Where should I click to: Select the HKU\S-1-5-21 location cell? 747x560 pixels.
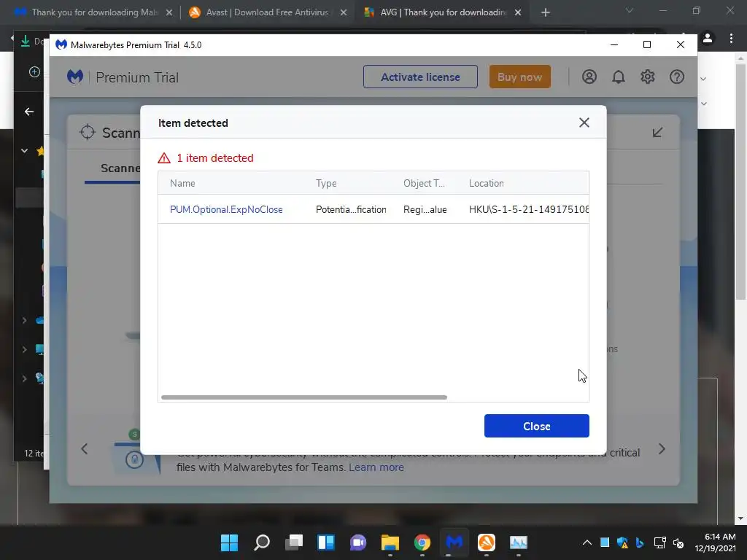529,209
